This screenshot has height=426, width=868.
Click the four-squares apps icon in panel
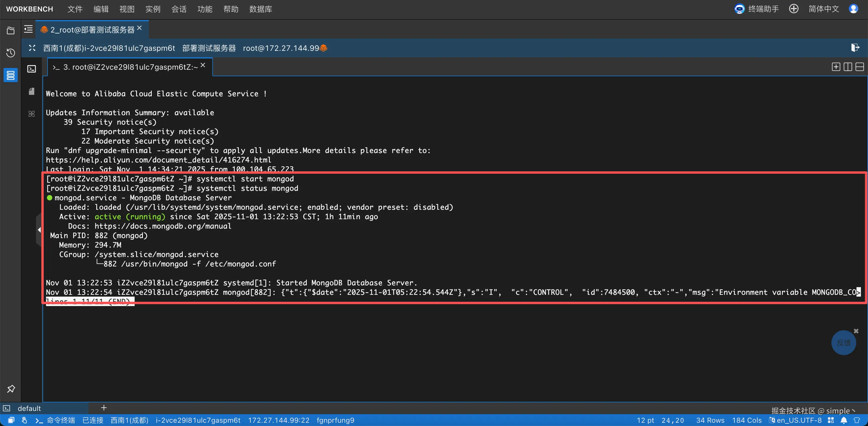pos(32,114)
